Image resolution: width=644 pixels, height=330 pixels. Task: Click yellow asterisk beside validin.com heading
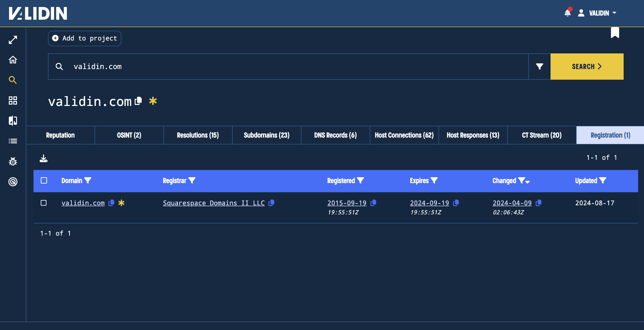click(153, 101)
